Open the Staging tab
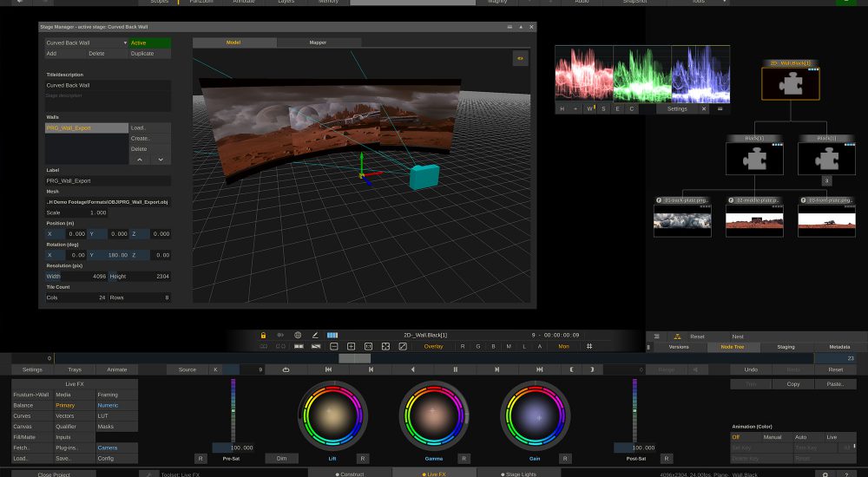The height and width of the screenshot is (477, 868). tap(786, 347)
